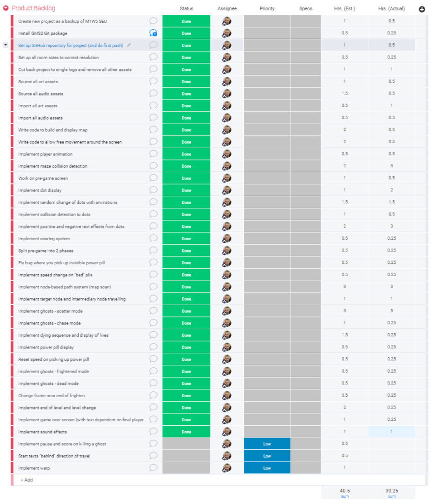Open the Set up GitHub repository task link

70,45
